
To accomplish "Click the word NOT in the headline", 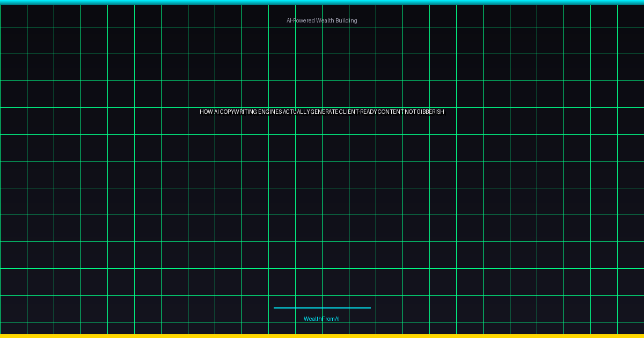I will pos(411,112).
